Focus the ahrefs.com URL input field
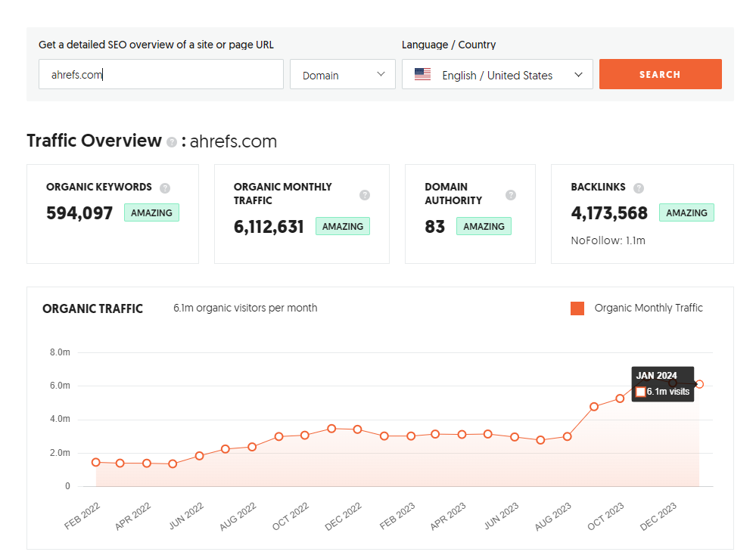This screenshot has width=756, height=558. [x=161, y=74]
